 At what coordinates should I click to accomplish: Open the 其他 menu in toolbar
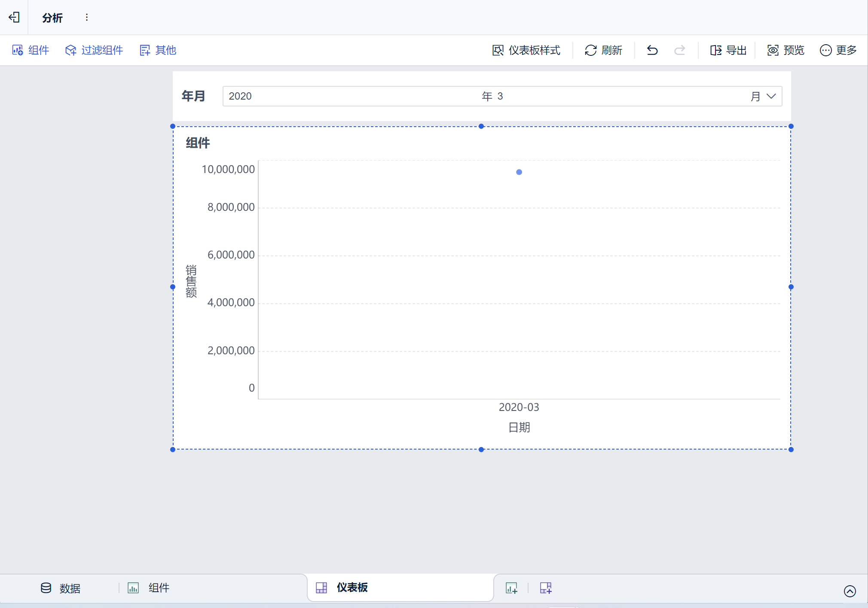158,50
